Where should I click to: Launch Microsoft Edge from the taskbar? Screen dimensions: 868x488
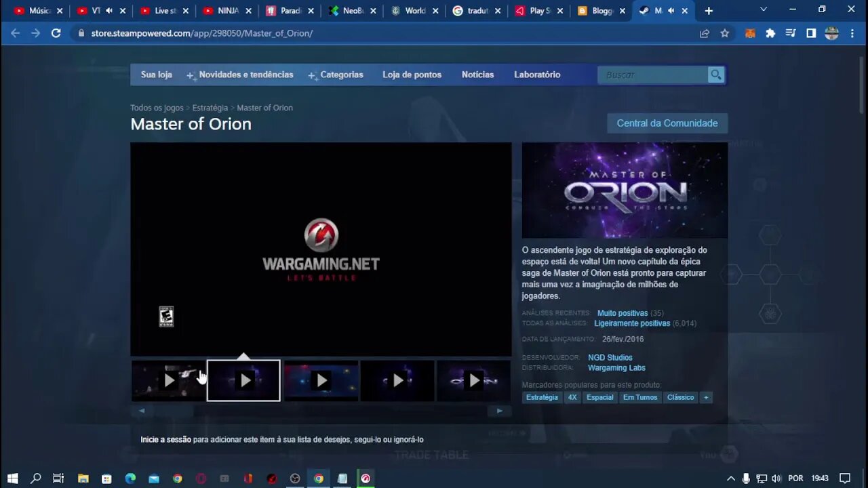tap(130, 479)
